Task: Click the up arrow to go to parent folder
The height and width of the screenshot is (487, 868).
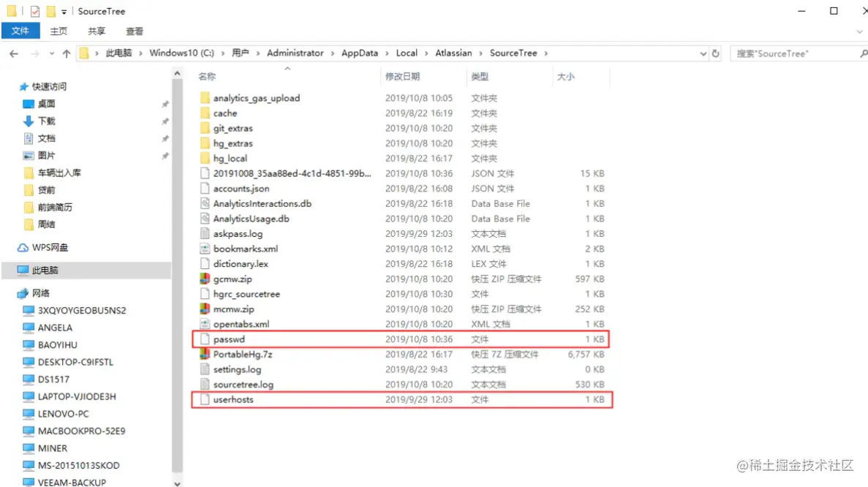Action: tap(68, 53)
